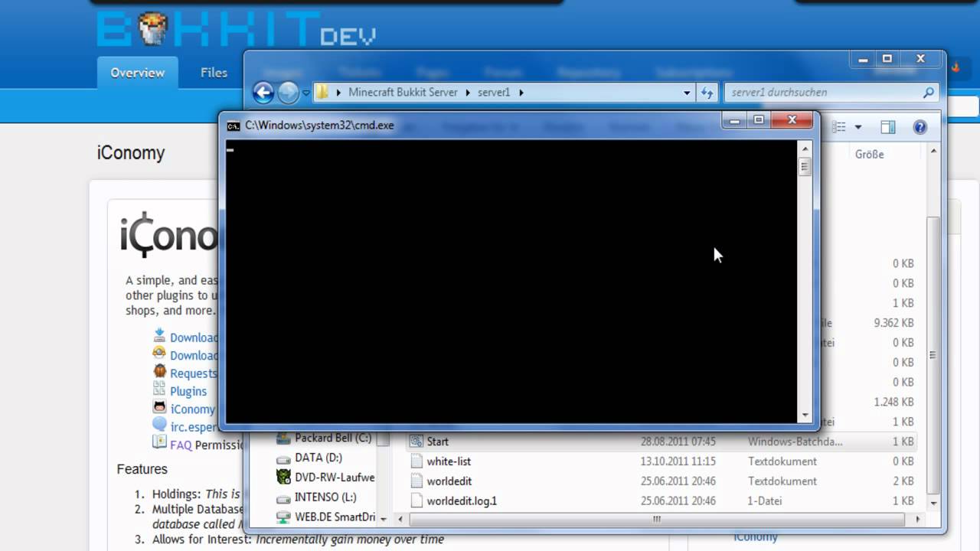Expand the chevron after server1 in breadcrumb
This screenshot has height=551, width=980.
521,92
